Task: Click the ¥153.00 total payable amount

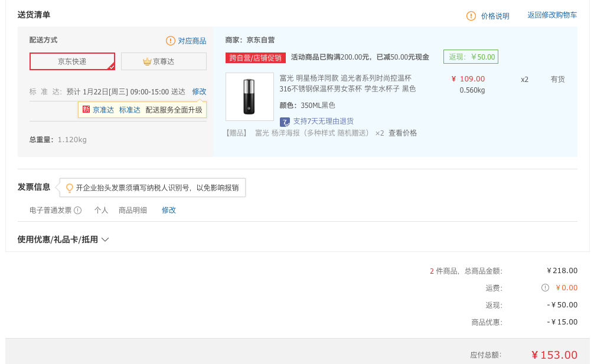Action: (x=554, y=355)
